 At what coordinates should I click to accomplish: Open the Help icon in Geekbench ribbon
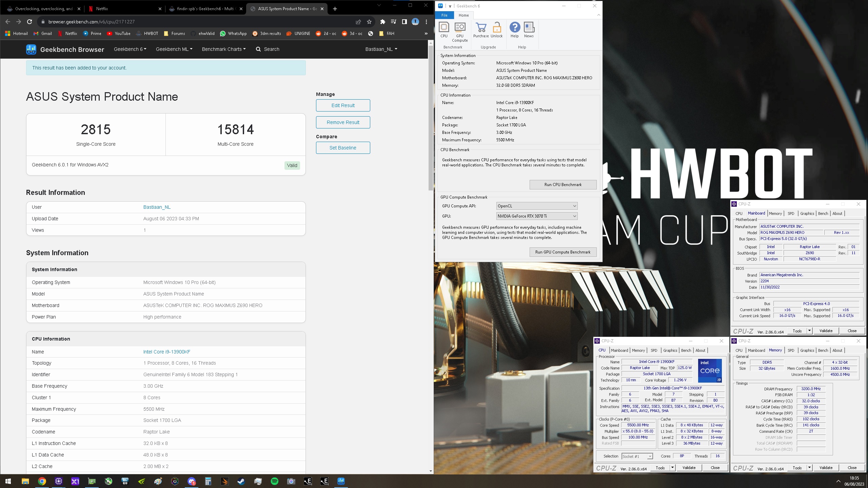pos(515,30)
